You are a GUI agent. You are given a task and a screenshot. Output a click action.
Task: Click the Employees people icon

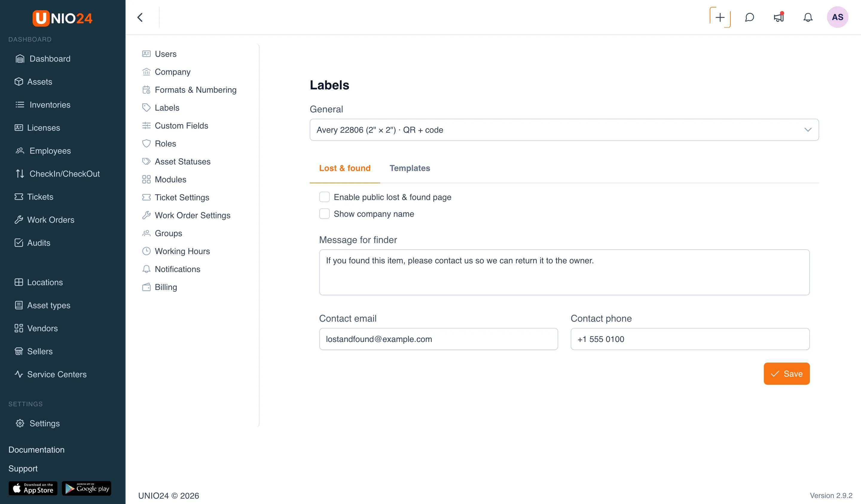tap(20, 151)
